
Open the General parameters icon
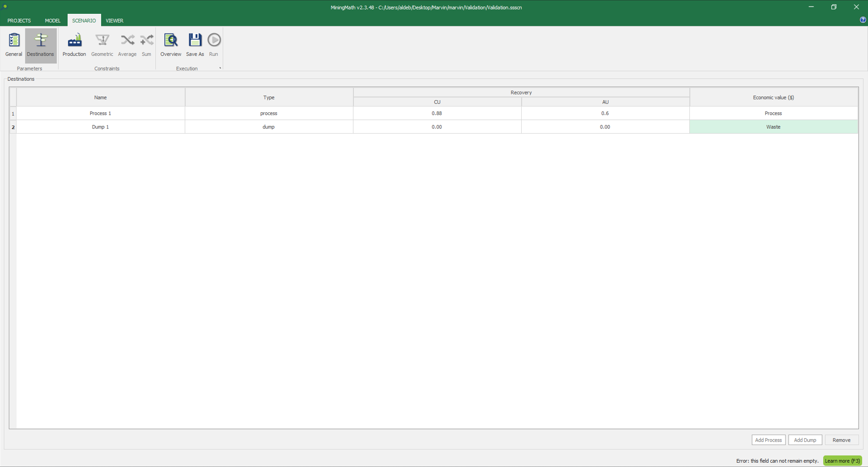[x=14, y=45]
